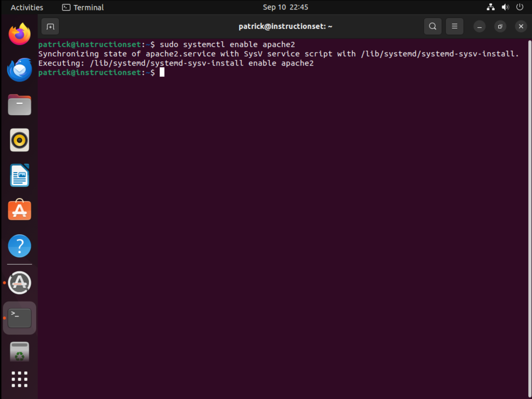Launch Rhythmbox music player
The height and width of the screenshot is (399, 532).
coord(19,140)
